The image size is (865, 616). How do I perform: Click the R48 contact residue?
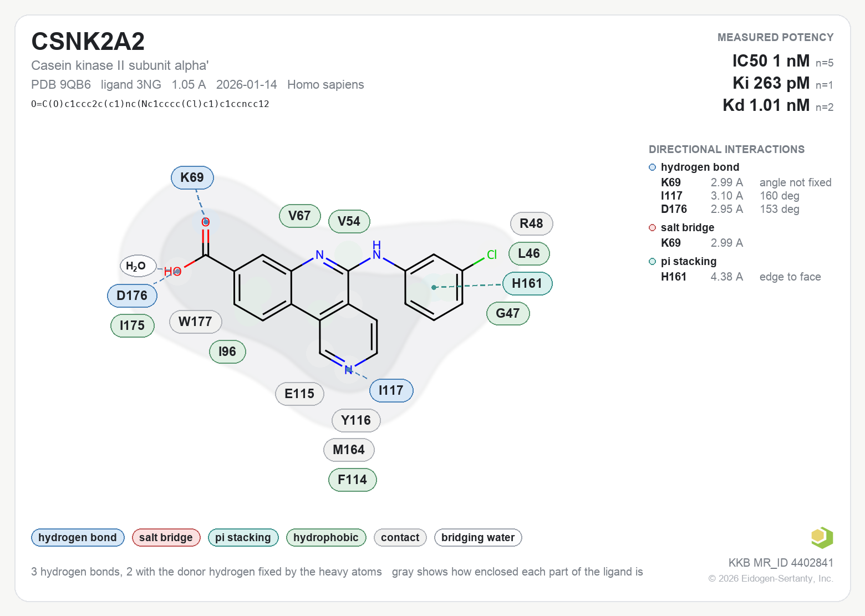pos(531,223)
